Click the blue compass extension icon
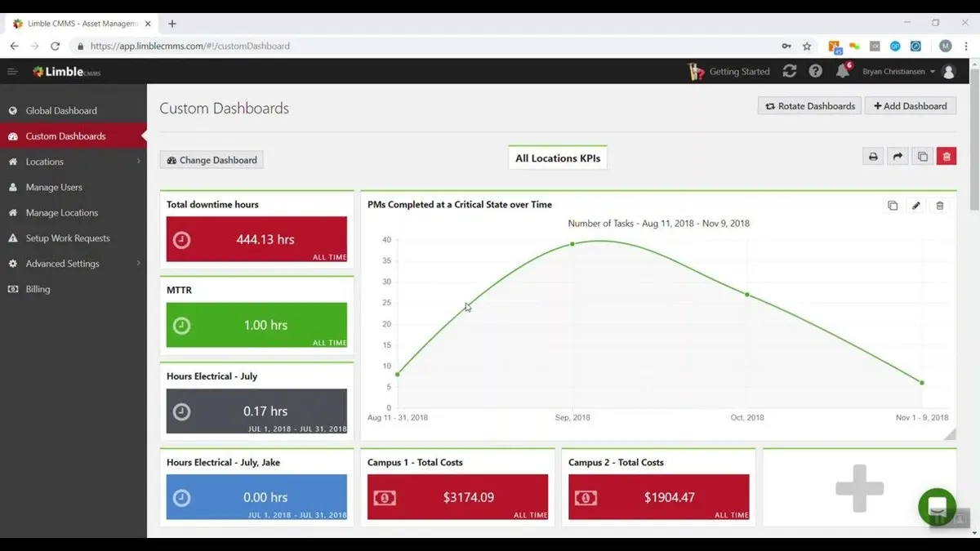 coord(915,47)
